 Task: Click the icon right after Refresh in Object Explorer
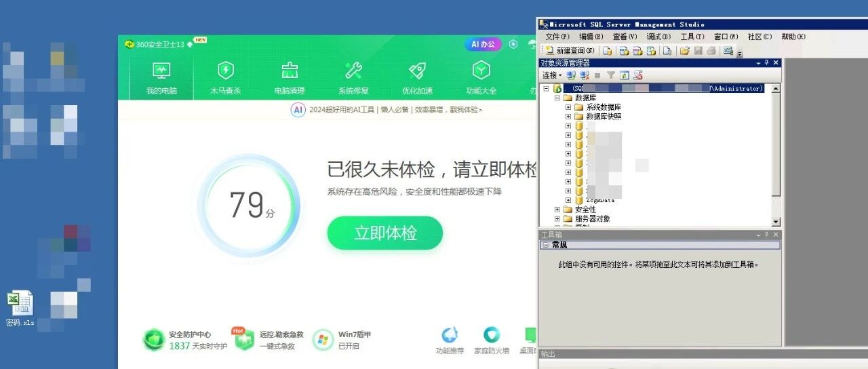tap(638, 75)
